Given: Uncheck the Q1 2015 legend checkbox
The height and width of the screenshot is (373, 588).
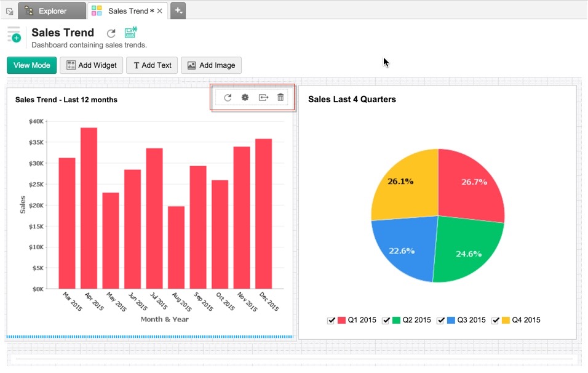Looking at the screenshot, I should click(332, 320).
